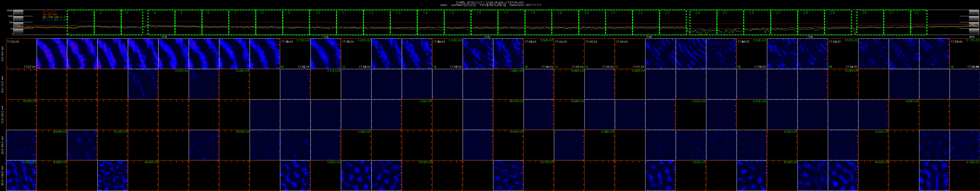
Task: Select interval 16 on the light curve
Action: point(485,23)
